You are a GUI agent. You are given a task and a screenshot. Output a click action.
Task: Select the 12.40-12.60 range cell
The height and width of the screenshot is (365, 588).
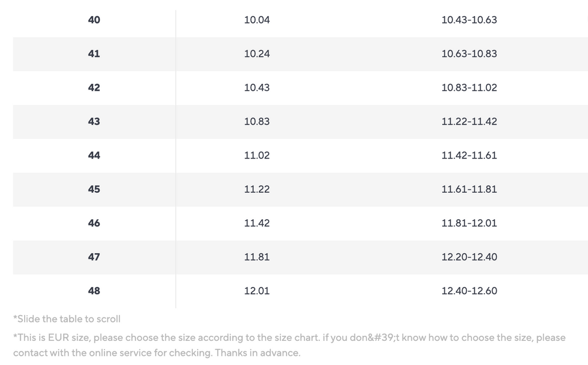(469, 291)
